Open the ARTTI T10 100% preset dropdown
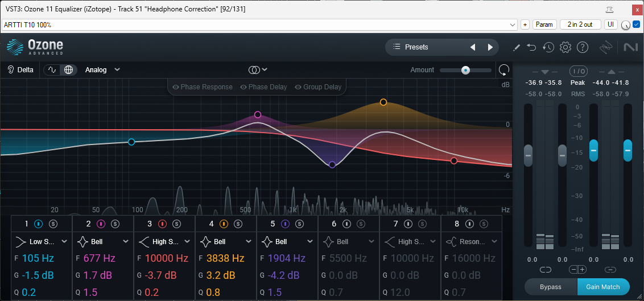 tap(259, 24)
